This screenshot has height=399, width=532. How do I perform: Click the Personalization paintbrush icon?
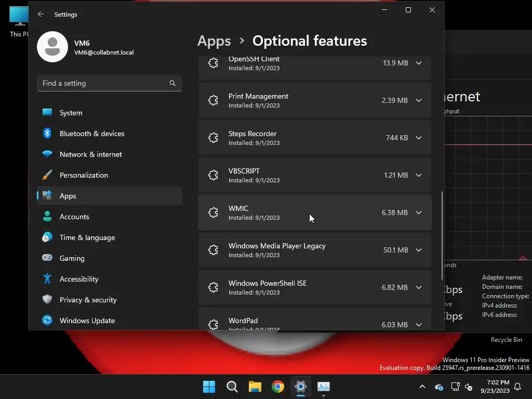click(x=47, y=175)
